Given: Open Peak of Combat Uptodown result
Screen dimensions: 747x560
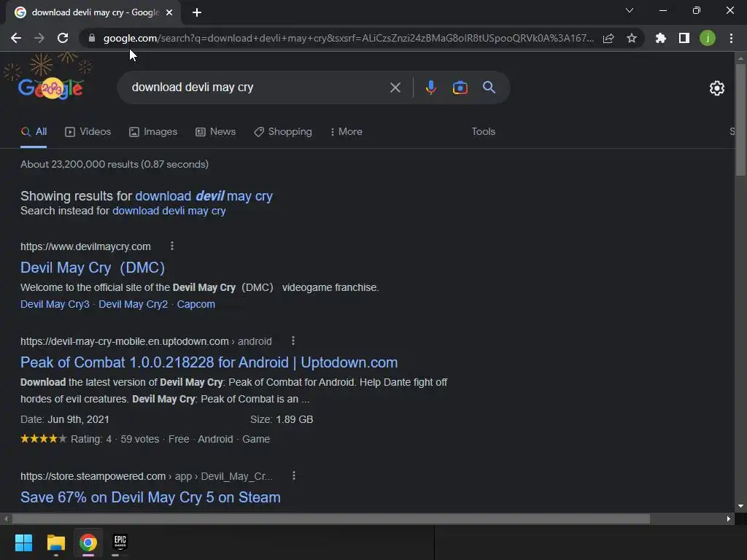Looking at the screenshot, I should [209, 362].
